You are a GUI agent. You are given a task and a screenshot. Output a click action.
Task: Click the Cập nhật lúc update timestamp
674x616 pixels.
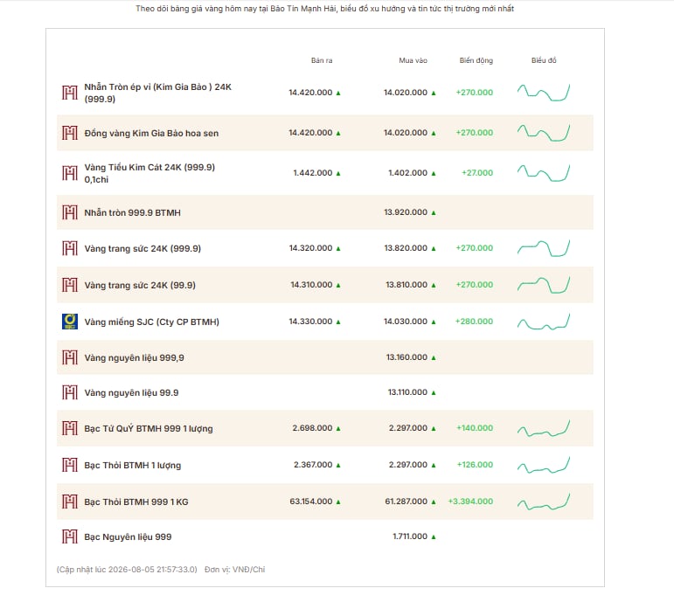127,570
